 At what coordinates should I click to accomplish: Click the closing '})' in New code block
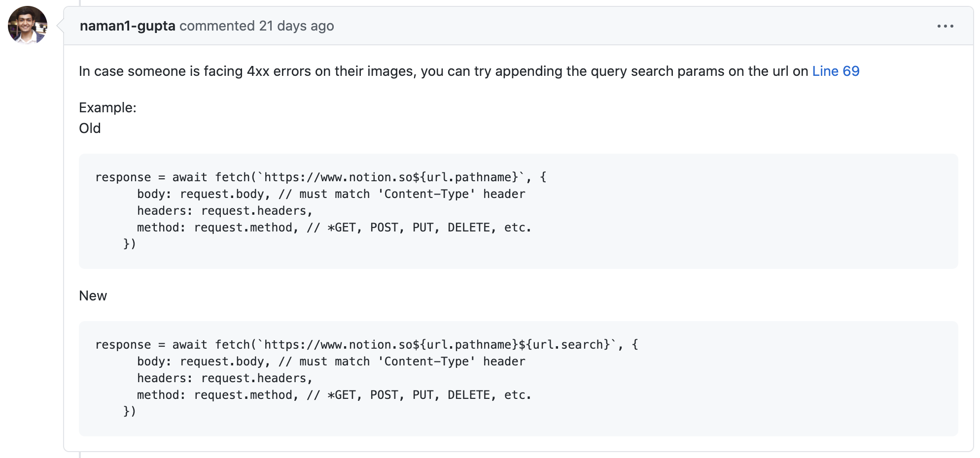point(130,412)
